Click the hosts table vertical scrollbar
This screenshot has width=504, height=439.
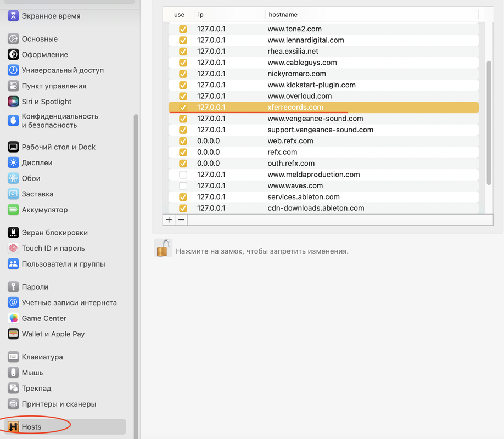click(x=489, y=123)
